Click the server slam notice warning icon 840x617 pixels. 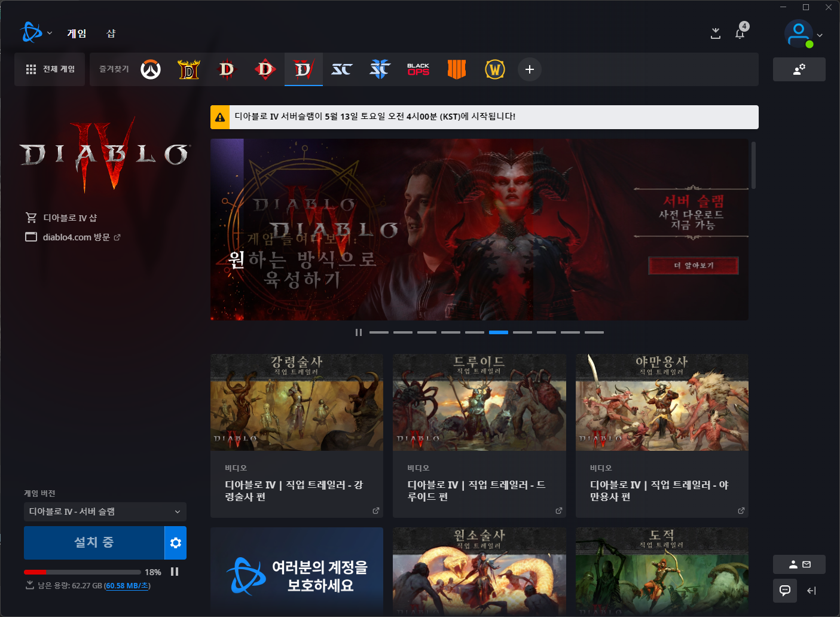(220, 117)
